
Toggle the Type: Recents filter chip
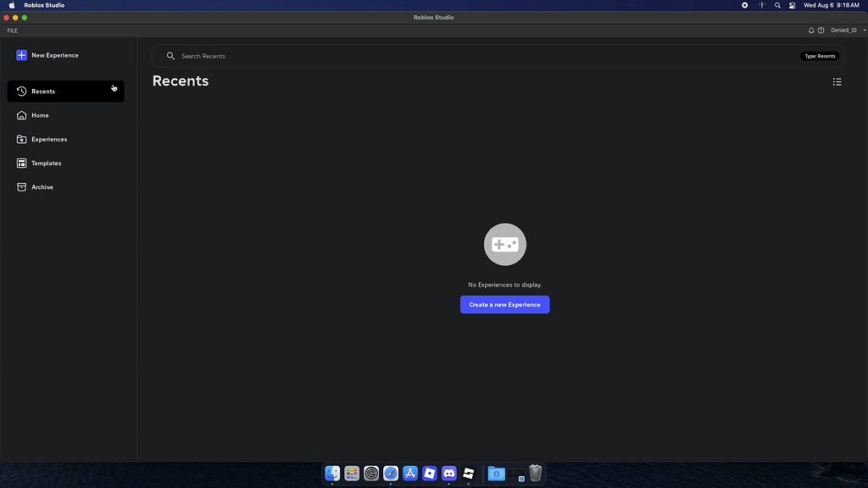point(819,55)
